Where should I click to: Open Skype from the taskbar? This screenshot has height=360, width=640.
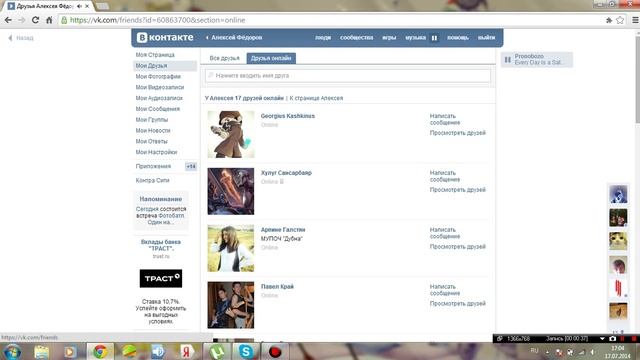[x=246, y=351]
